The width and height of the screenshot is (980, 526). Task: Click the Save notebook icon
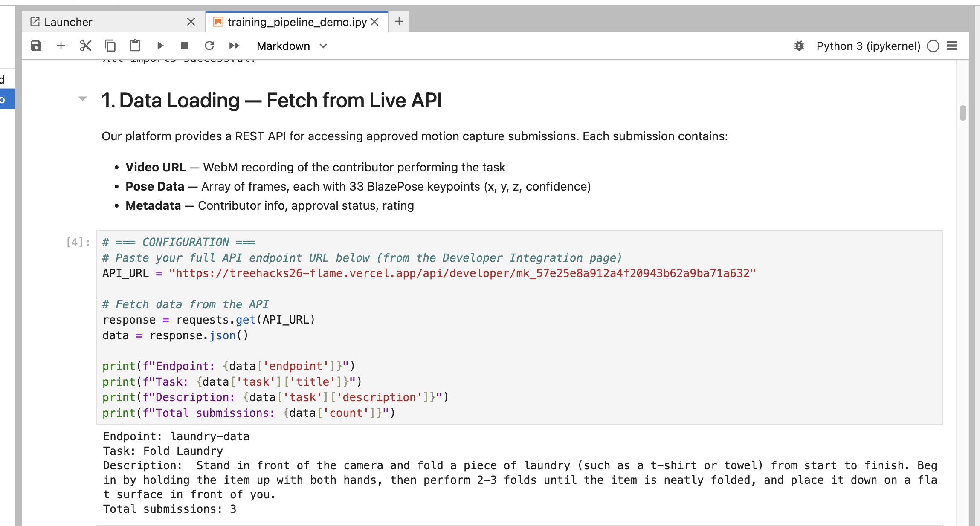[36, 46]
